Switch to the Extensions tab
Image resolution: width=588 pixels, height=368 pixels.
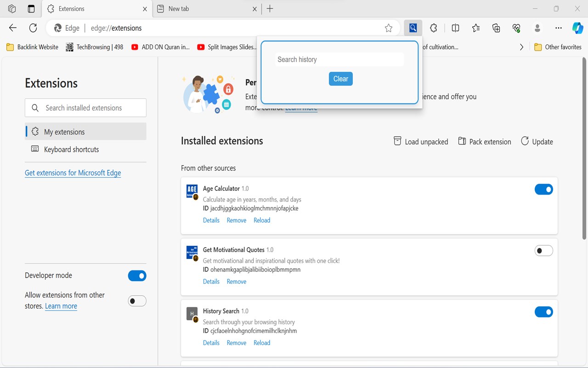coord(97,9)
